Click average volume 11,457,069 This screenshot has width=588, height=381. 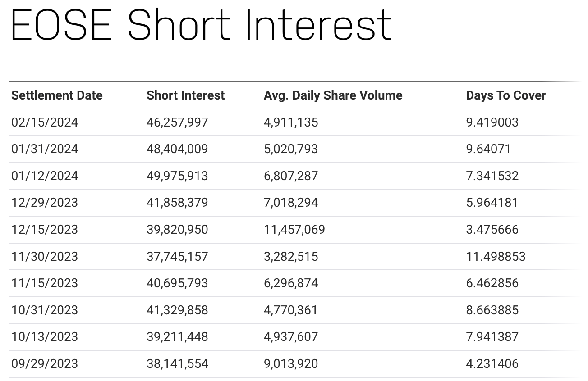pos(294,230)
